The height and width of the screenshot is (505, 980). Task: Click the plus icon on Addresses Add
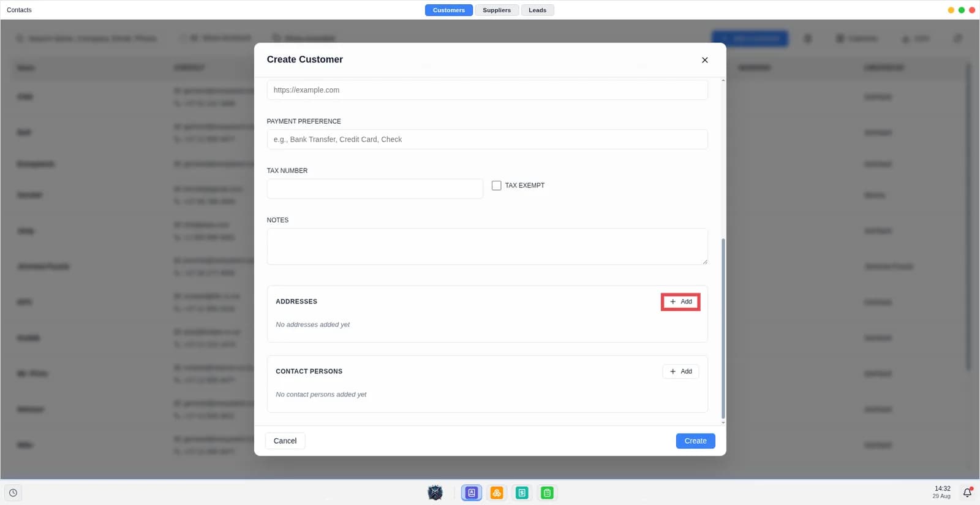pos(673,302)
